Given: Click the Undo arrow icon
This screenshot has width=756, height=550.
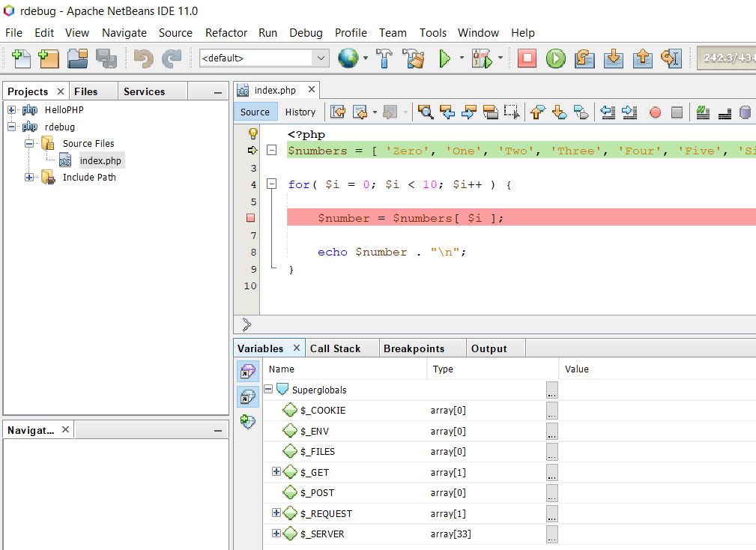Looking at the screenshot, I should click(x=142, y=58).
